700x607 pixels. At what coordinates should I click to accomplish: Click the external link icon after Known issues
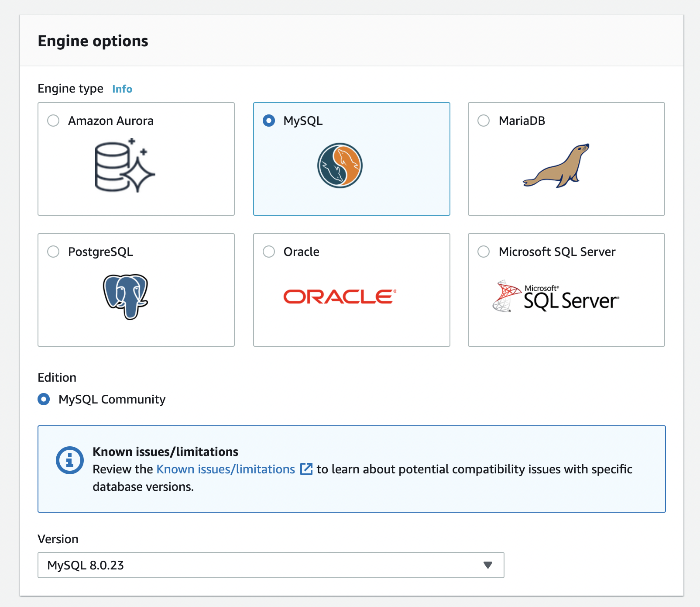pyautogui.click(x=307, y=469)
